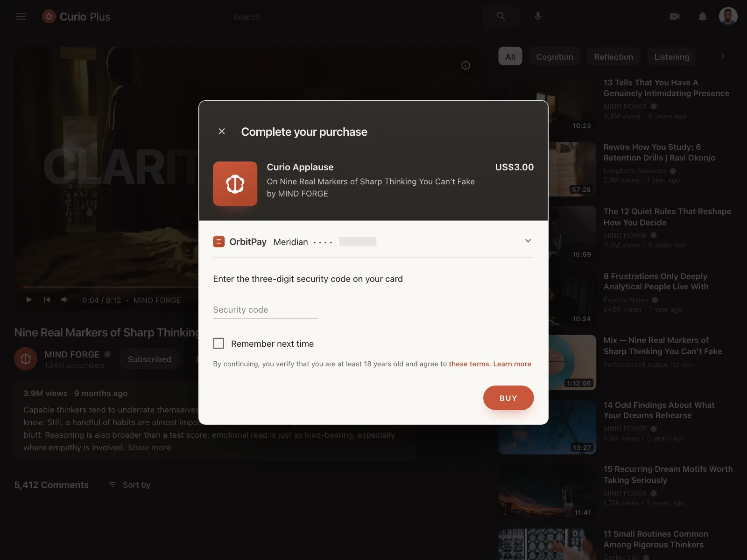The image size is (747, 560).
Task: Click the video info card icon
Action: coord(465,65)
